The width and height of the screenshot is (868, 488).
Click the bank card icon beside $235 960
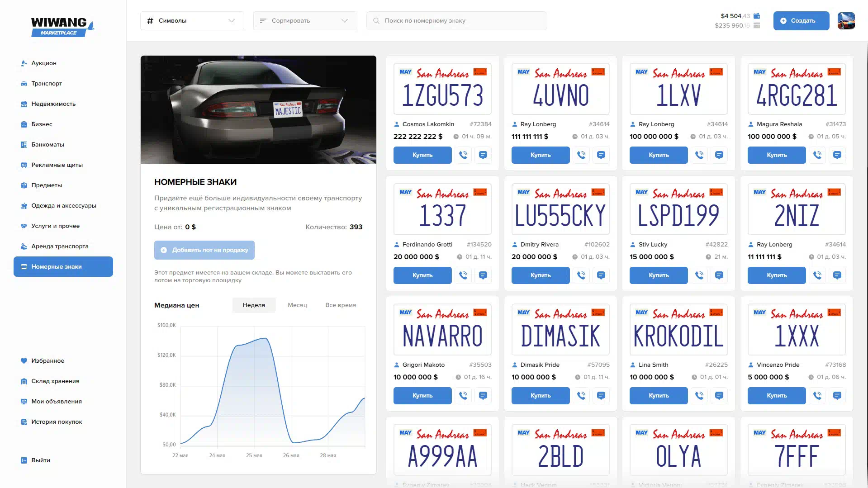(x=757, y=25)
